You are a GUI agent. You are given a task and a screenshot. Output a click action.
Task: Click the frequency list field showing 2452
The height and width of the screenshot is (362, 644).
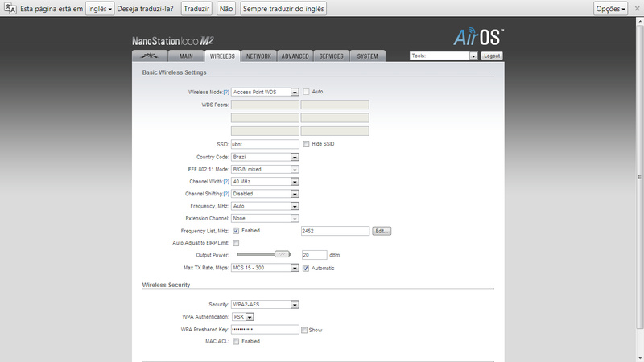[x=335, y=231]
